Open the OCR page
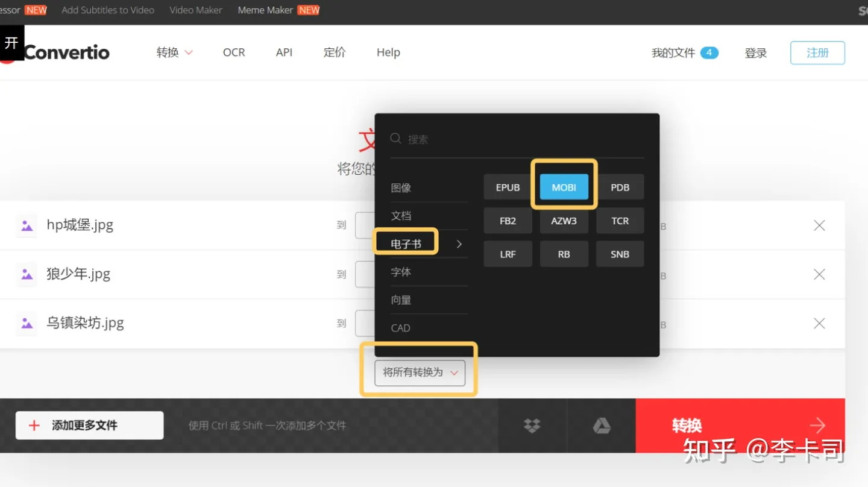 (x=234, y=52)
